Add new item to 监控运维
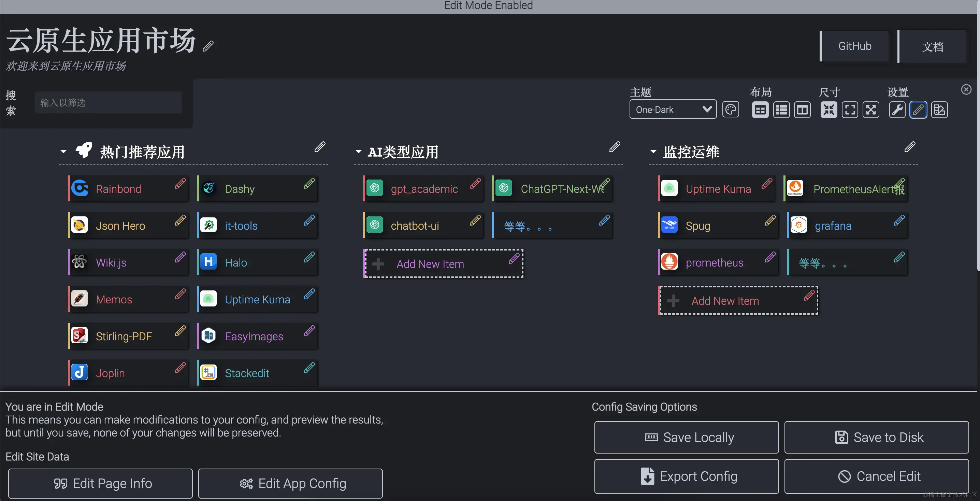Screen dimensions: 980x501 click(x=738, y=301)
